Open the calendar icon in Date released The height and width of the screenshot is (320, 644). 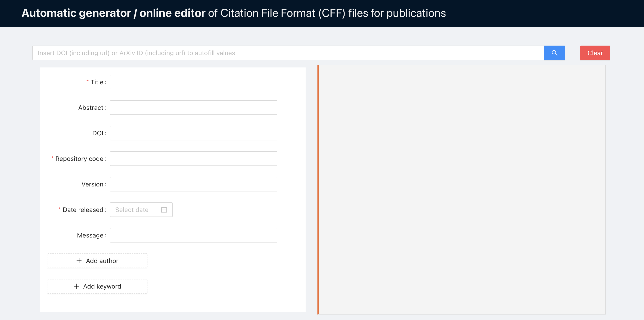[164, 209]
